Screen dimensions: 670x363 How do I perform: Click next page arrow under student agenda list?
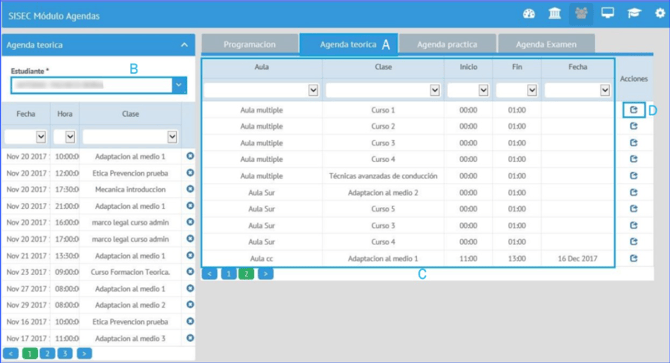coord(84,354)
